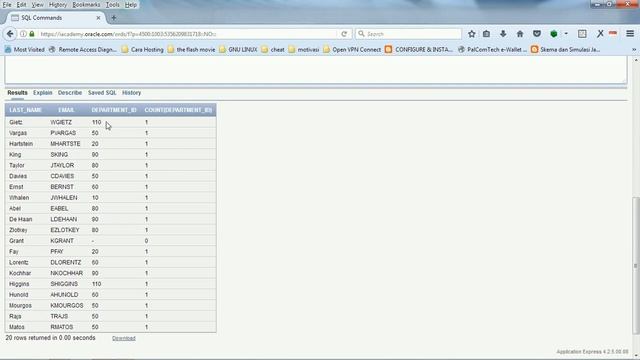This screenshot has height=360, width=640.
Task: Open Cara Hosting bookmark folder
Action: (x=142, y=49)
